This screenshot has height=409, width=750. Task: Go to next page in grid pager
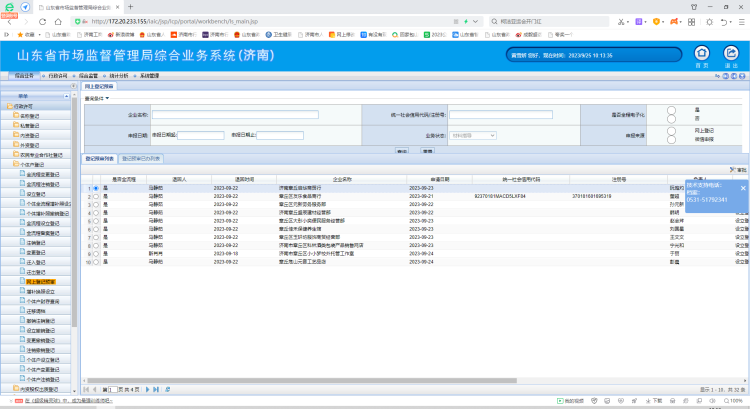click(x=146, y=388)
